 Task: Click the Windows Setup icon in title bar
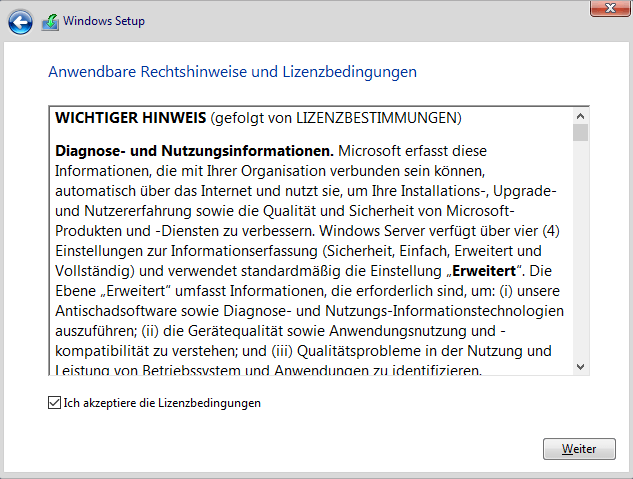50,22
